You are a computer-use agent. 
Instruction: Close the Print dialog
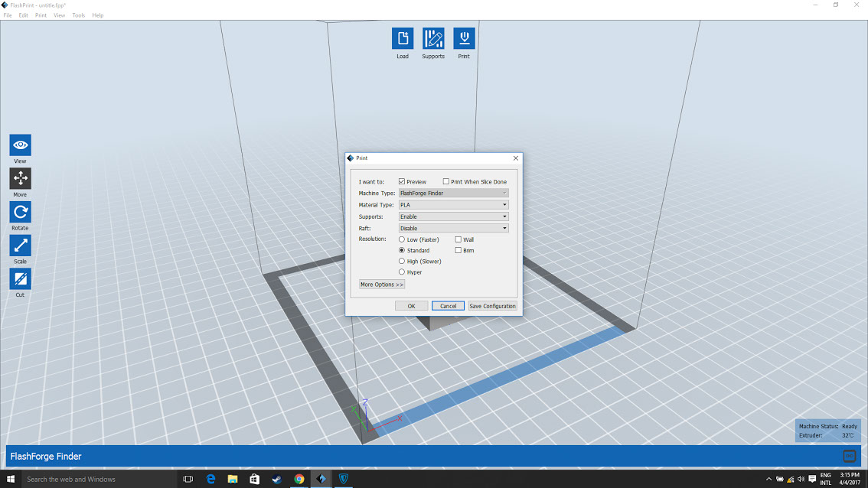coord(515,158)
